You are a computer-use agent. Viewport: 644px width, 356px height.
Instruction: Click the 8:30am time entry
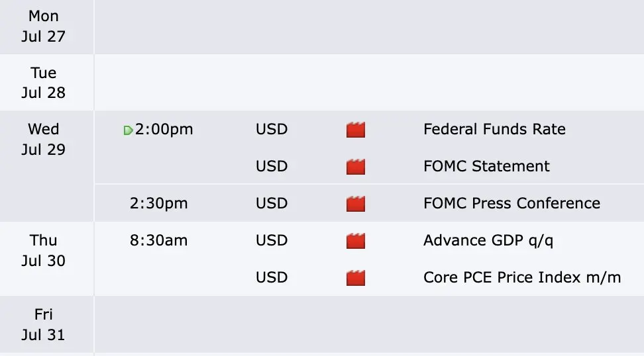(x=158, y=240)
